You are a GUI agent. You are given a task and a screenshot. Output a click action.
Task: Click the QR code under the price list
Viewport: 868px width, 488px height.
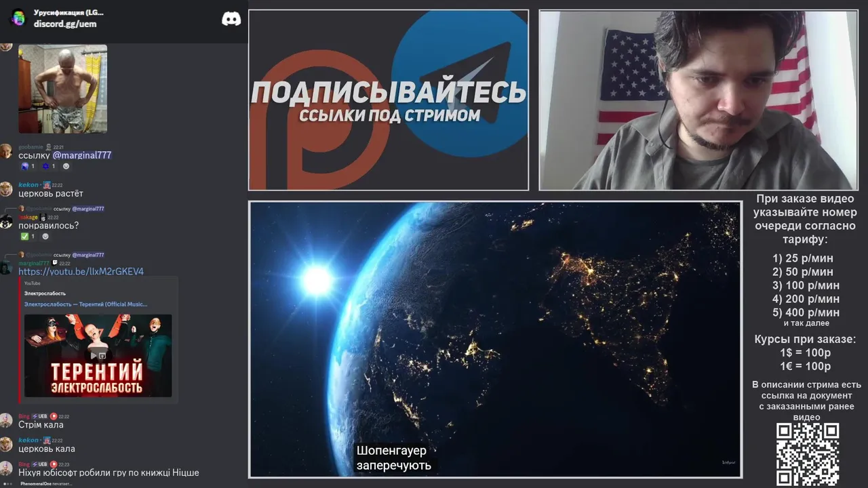pyautogui.click(x=807, y=455)
